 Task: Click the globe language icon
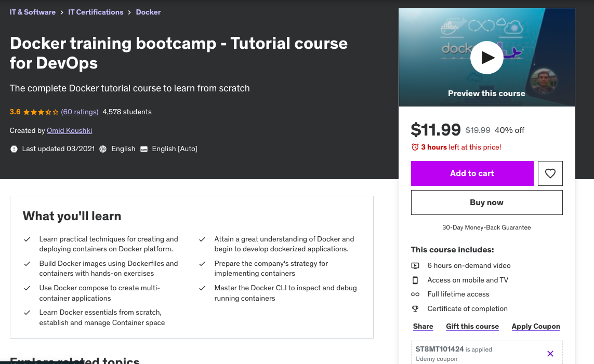[103, 149]
